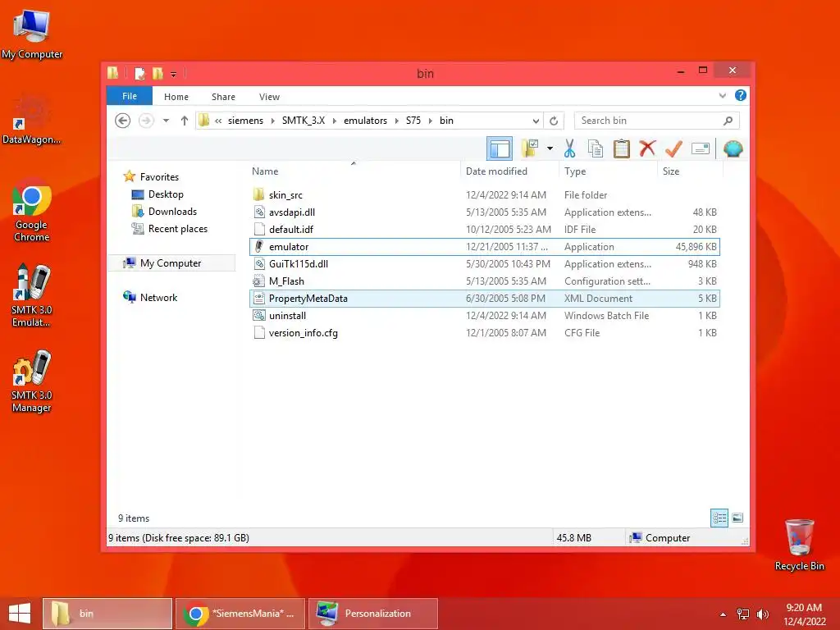Open Help with the question mark icon
This screenshot has height=630, width=840.
click(741, 95)
